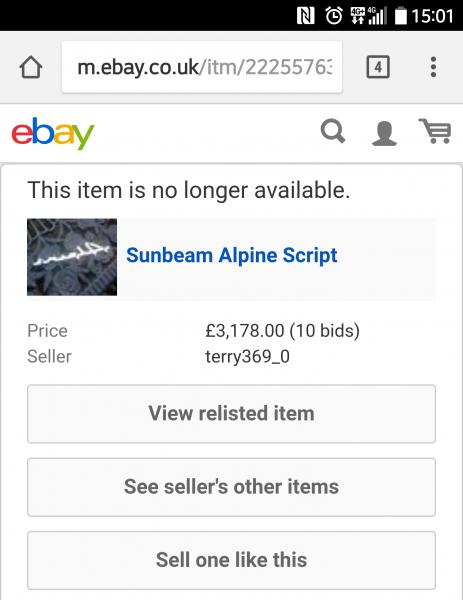The image size is (463, 600).
Task: Click See seller's other items button
Action: point(232,487)
